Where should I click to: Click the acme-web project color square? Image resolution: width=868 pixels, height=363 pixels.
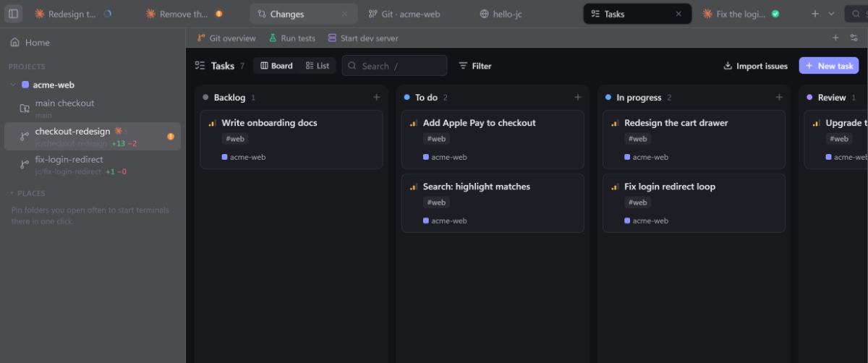pyautogui.click(x=25, y=85)
